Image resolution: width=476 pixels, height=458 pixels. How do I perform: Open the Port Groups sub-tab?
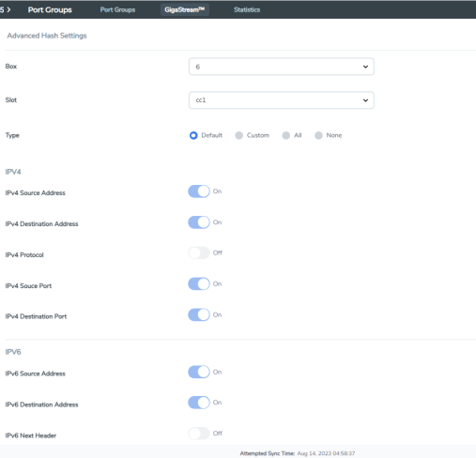tap(117, 9)
